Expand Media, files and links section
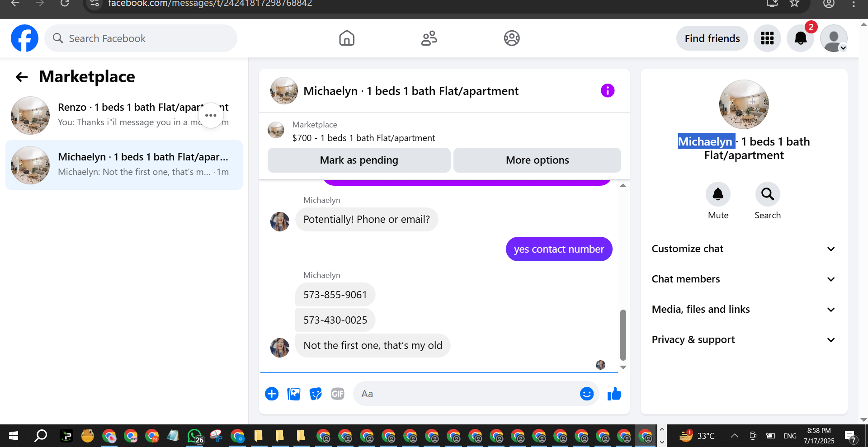This screenshot has height=447, width=868. (744, 310)
